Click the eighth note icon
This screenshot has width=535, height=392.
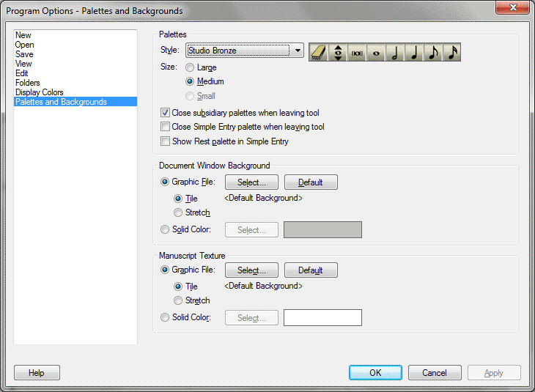(x=433, y=52)
